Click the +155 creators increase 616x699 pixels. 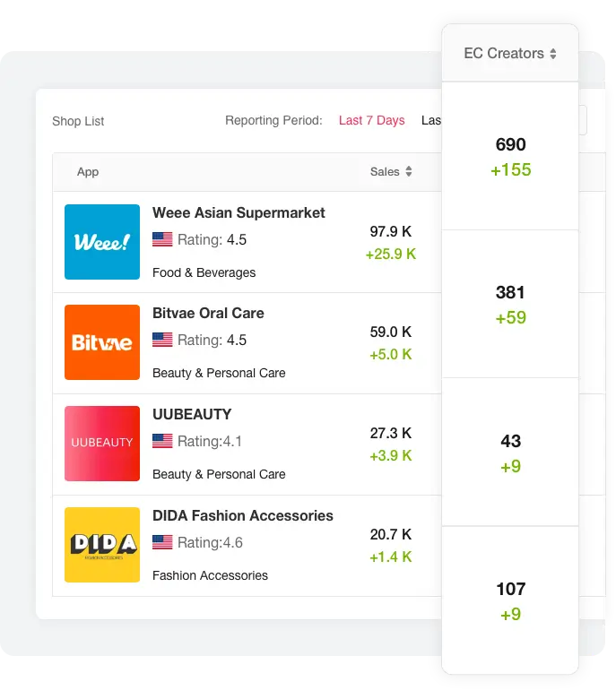click(x=511, y=170)
